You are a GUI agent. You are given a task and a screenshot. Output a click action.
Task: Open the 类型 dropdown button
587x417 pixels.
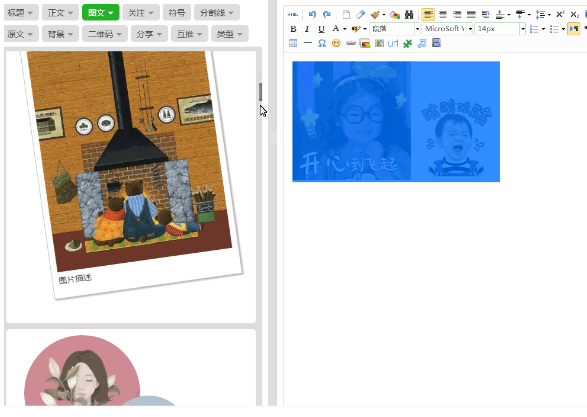click(x=229, y=34)
